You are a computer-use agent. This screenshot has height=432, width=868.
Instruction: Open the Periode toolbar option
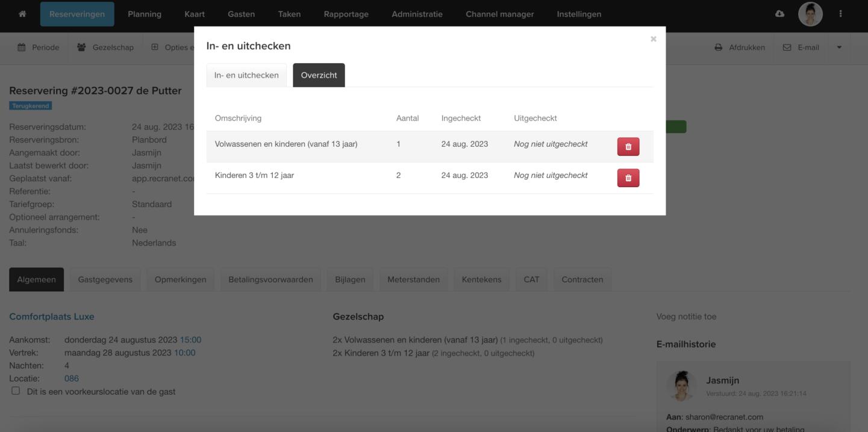point(39,48)
